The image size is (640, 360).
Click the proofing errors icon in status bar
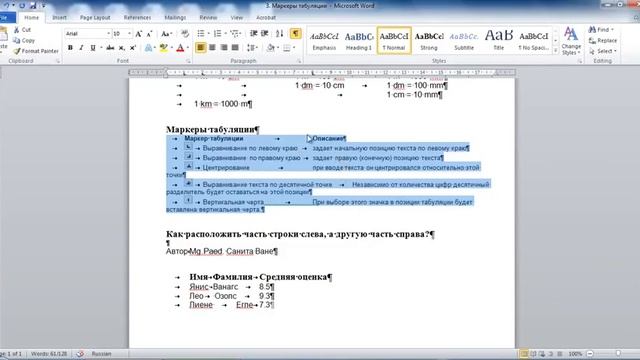click(80, 353)
